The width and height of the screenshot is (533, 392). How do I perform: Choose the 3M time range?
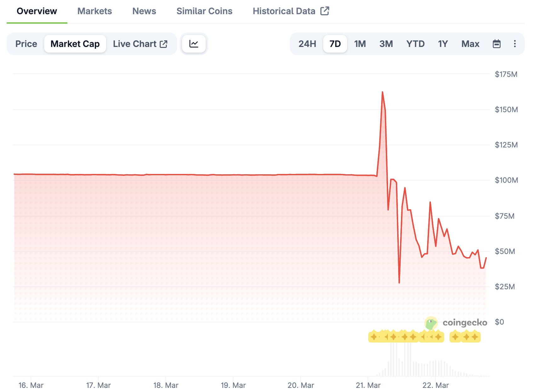pyautogui.click(x=386, y=44)
